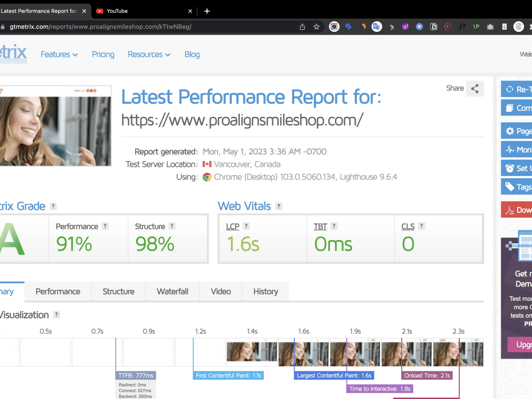Open the purple W extension
532x399 pixels.
405,27
